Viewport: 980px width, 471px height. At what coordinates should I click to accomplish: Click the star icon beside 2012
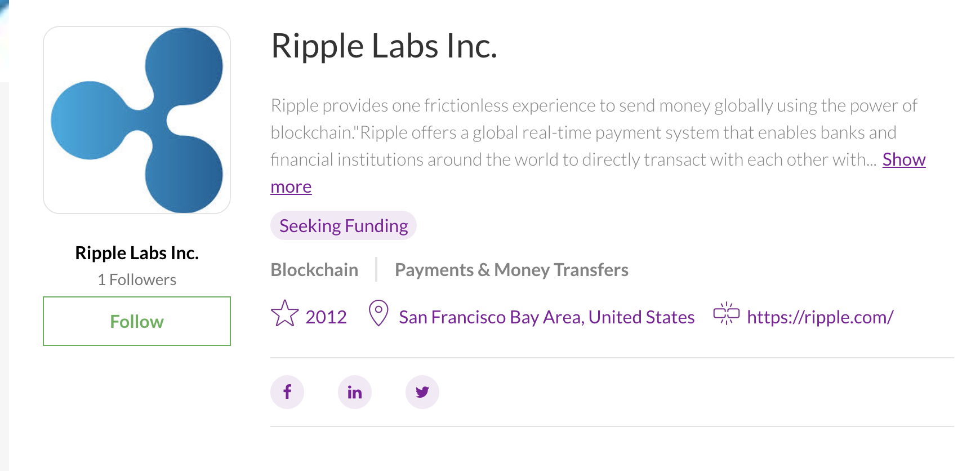pos(285,314)
